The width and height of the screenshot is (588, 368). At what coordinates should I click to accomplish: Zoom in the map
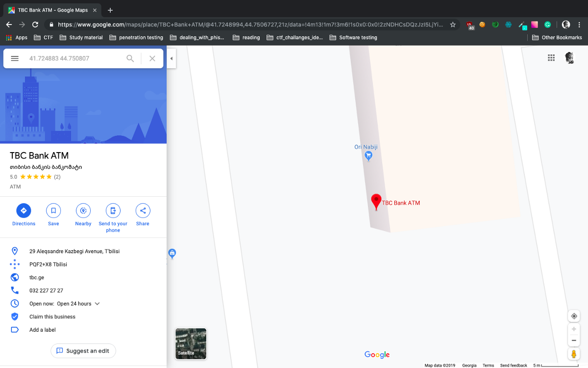[574, 329]
